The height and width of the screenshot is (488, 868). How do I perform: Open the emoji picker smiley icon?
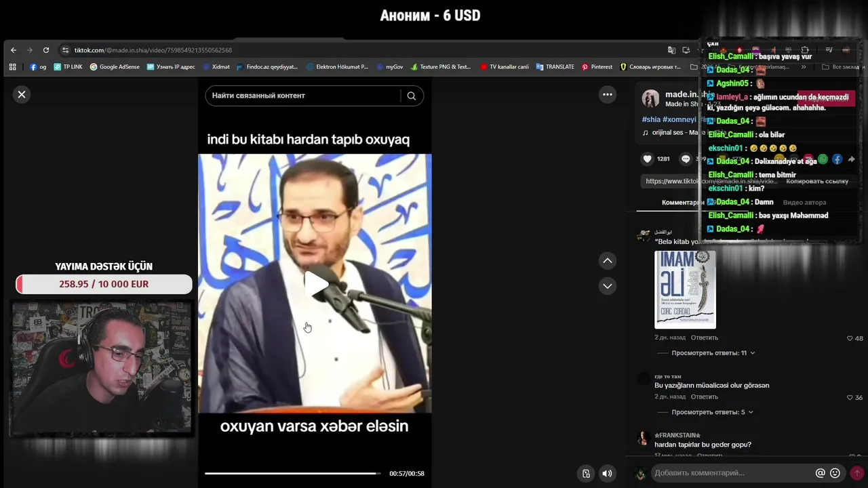pyautogui.click(x=835, y=473)
